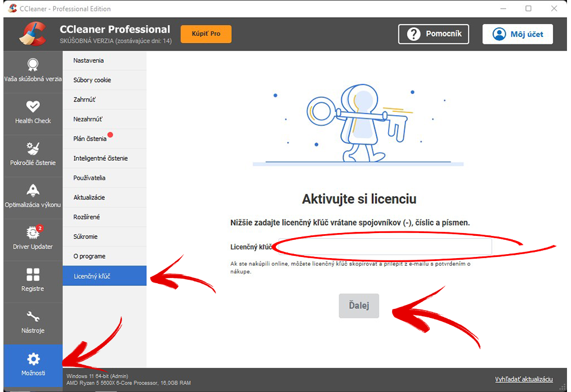This screenshot has height=392, width=571.
Task: Open the trial version section (Vaša skúšobná verzia)
Action: point(33,71)
